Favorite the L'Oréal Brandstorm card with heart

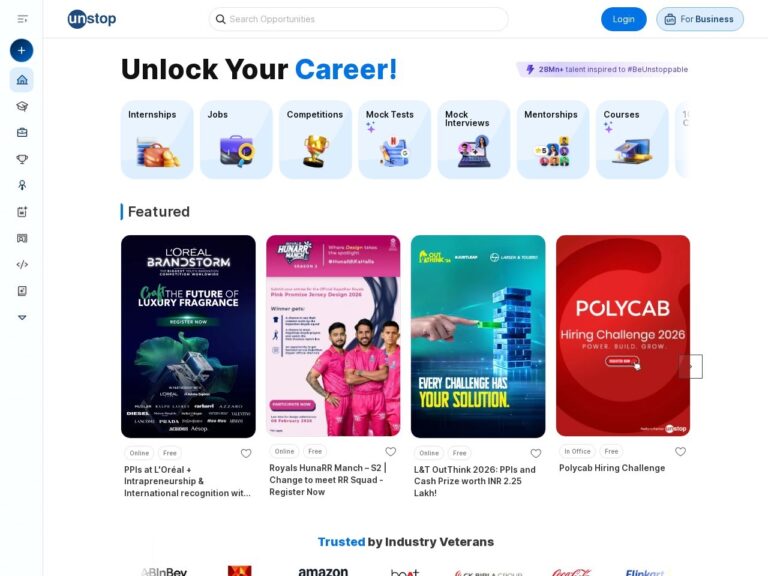246,454
